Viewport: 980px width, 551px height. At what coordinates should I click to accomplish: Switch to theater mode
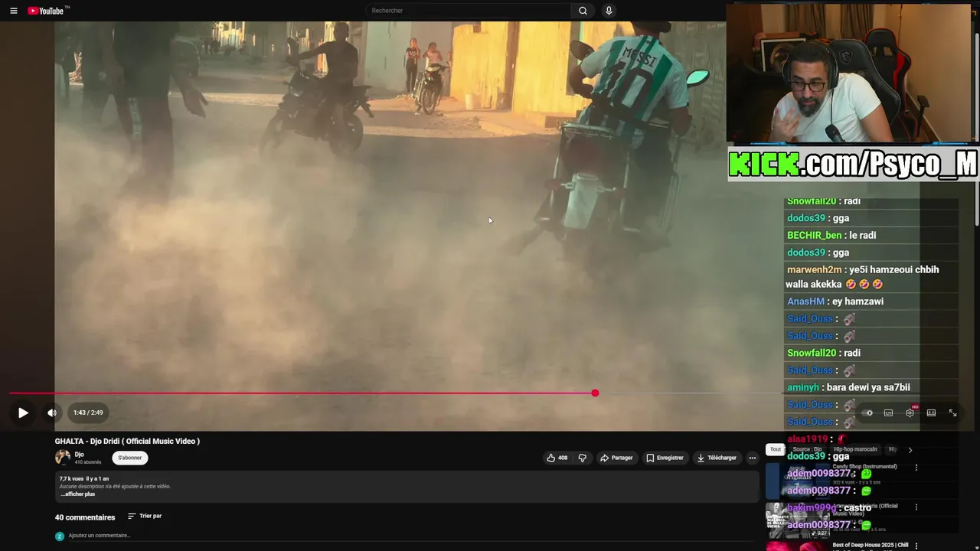931,412
